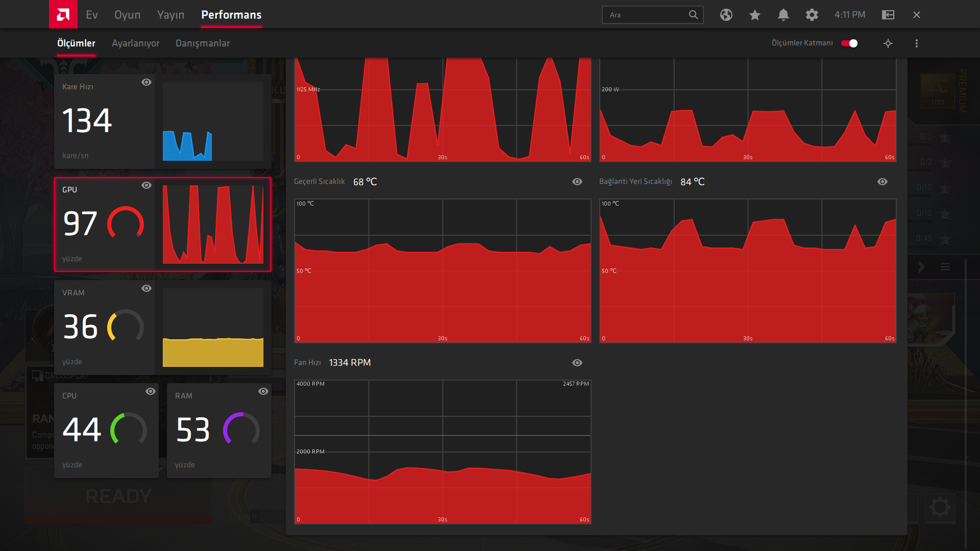Open the web browser globe icon
This screenshot has height=551, width=980.
(726, 15)
